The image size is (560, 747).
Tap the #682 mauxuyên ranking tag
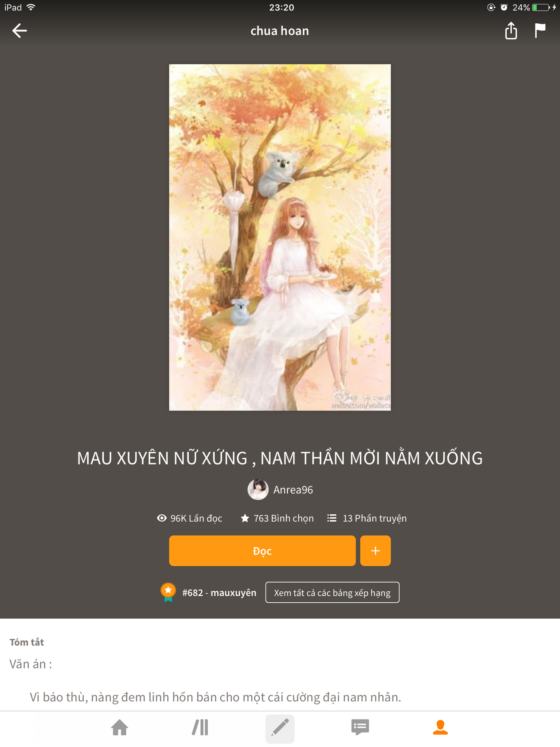tap(219, 593)
